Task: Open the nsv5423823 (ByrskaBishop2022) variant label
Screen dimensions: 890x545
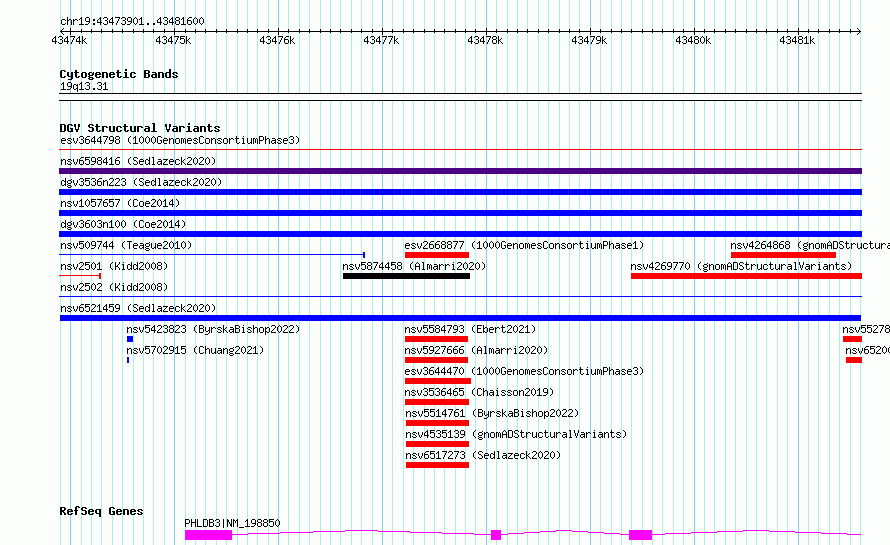Action: (213, 329)
